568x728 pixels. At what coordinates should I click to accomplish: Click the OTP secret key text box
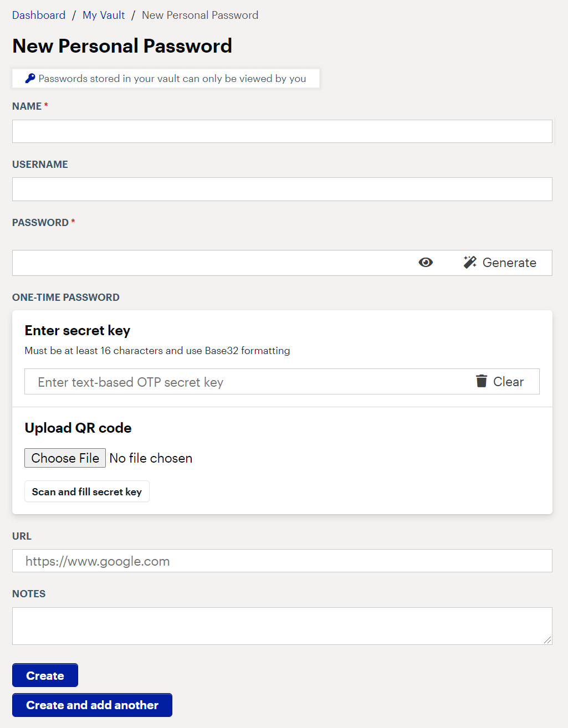[222, 381]
